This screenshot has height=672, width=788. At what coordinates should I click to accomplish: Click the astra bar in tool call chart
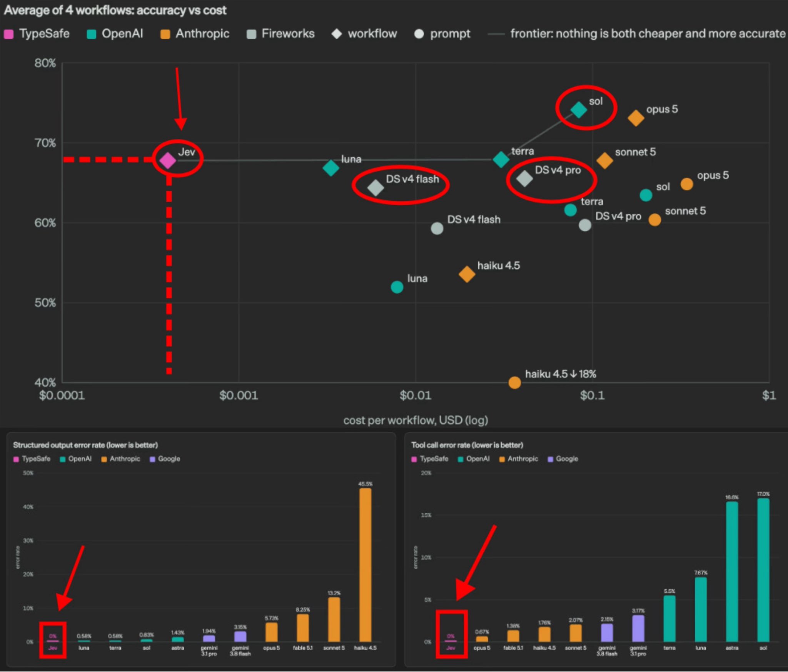[732, 572]
